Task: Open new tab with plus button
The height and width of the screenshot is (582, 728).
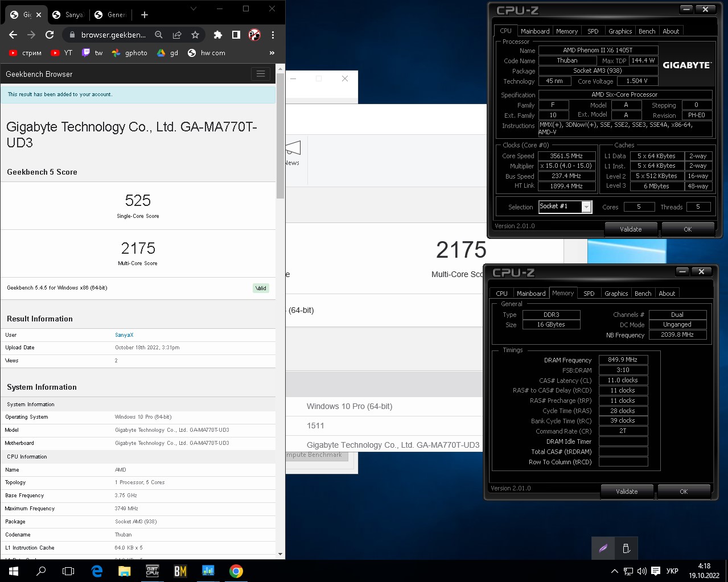Action: (145, 15)
